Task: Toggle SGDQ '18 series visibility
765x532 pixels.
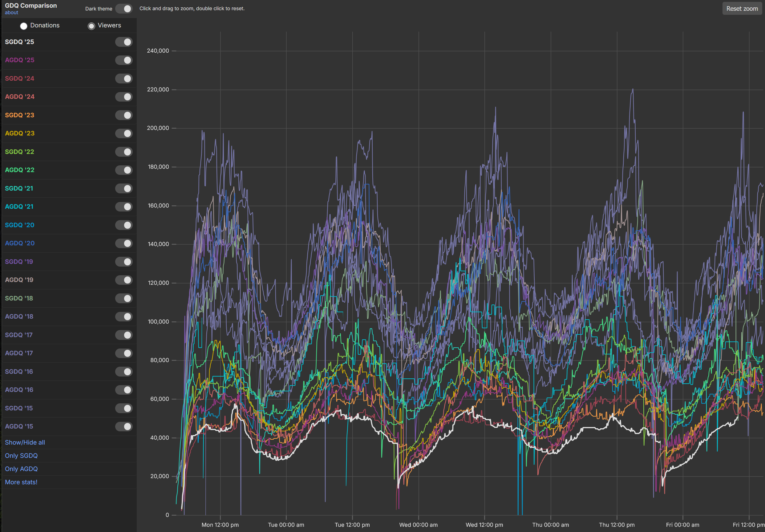Action: point(123,298)
